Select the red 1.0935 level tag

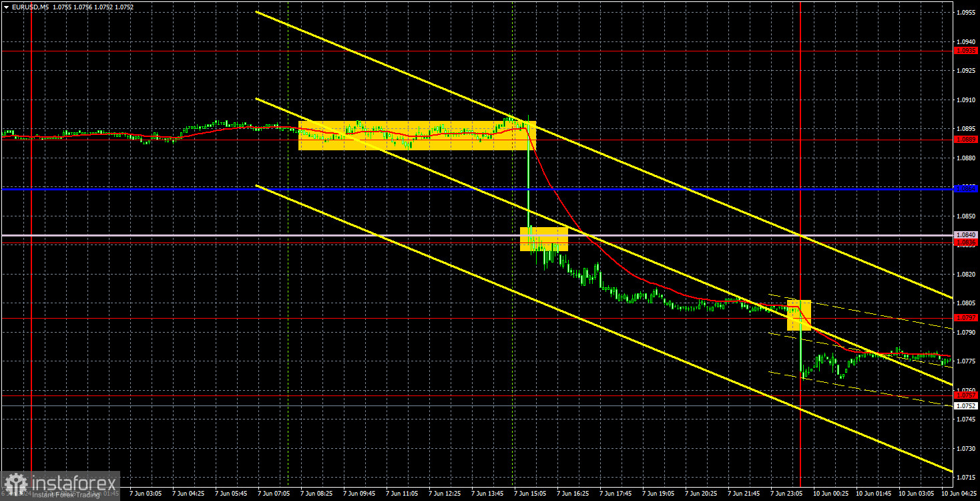(967, 51)
